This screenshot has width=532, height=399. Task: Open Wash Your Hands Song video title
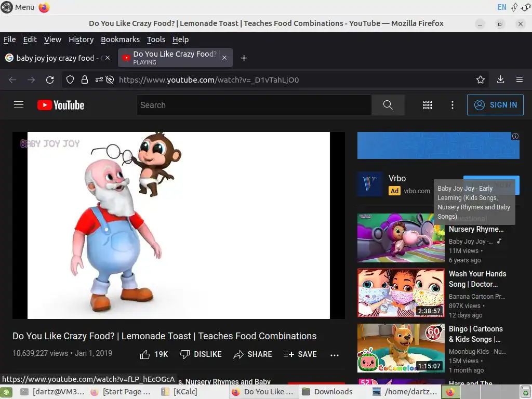477,279
